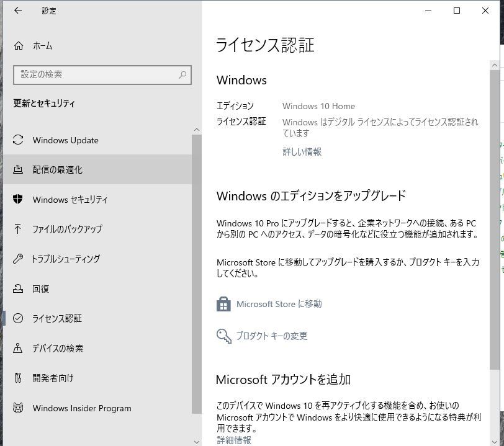Click the Windows セキュリティ shield icon
This screenshot has width=504, height=446.
click(x=18, y=199)
